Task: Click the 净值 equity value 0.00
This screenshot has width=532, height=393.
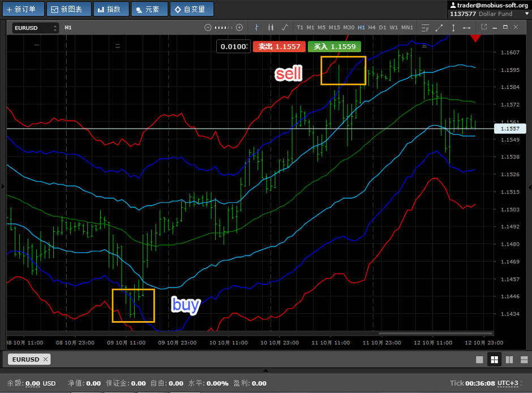Action: [93, 383]
